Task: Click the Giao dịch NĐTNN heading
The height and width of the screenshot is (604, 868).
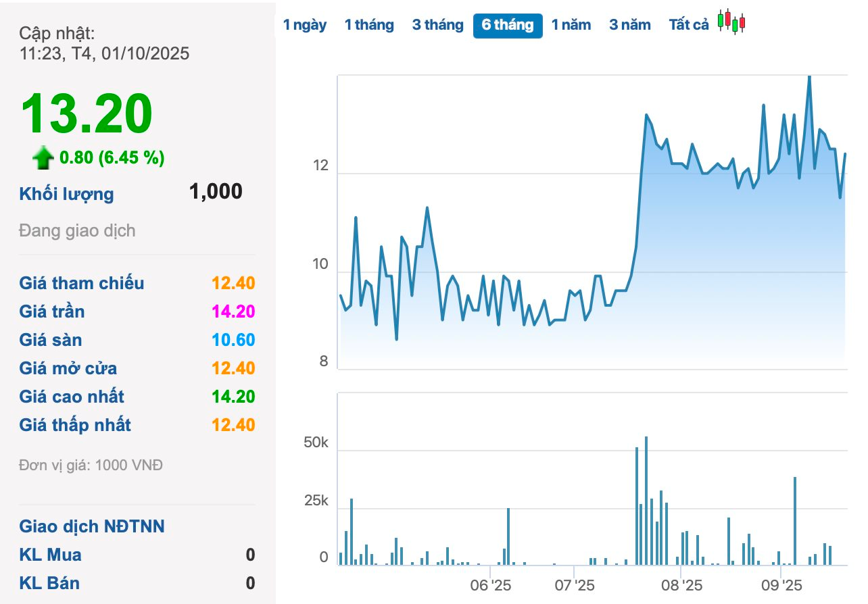Action: 92,526
